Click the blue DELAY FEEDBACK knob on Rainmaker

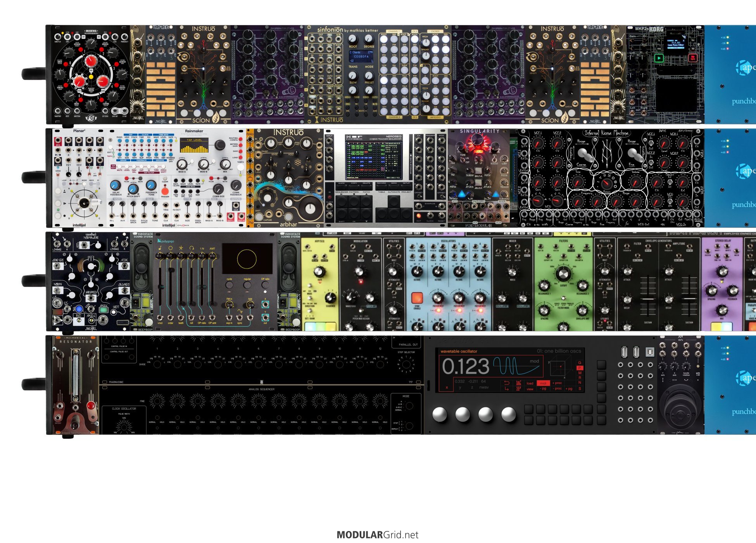click(x=115, y=185)
